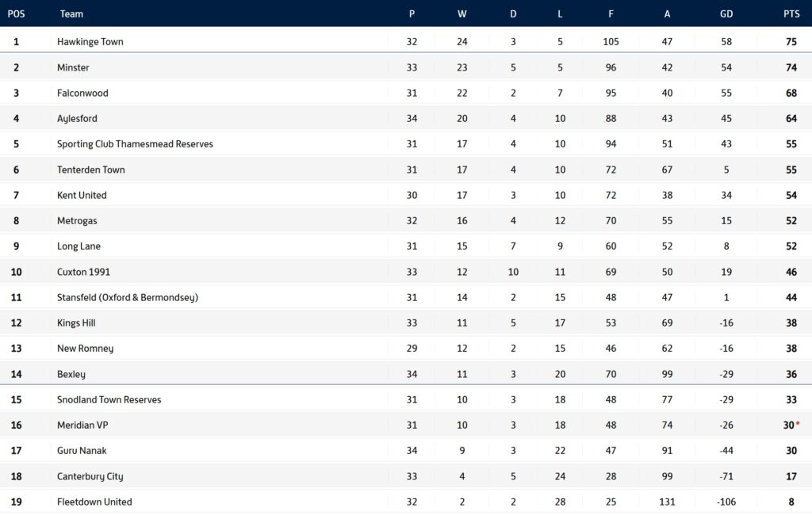812x515 pixels.
Task: Open the Tenterden Town team link
Action: pyautogui.click(x=90, y=170)
